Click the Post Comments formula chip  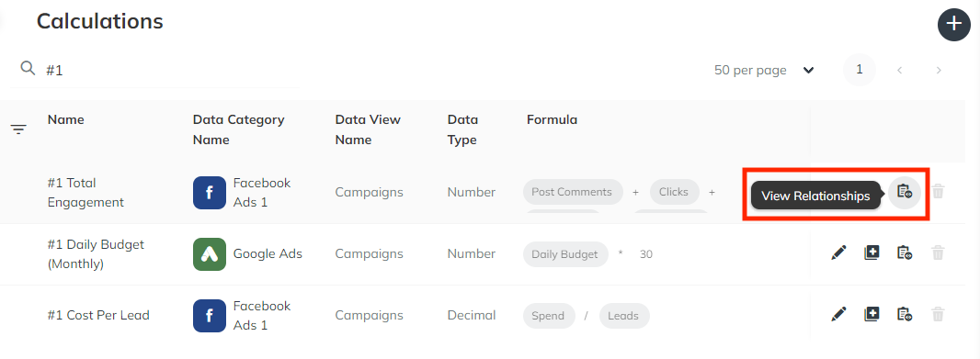(573, 192)
